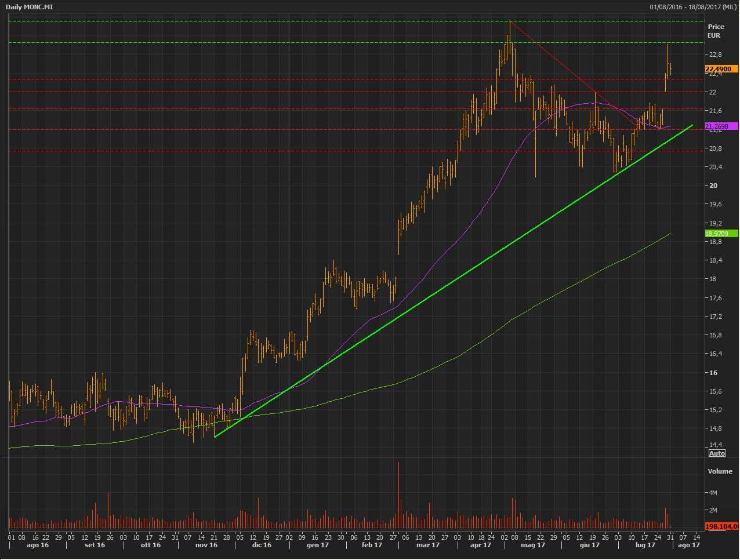Screen dimensions: 740x560
Task: Click the 19,6 price axis value
Action: [x=715, y=204]
